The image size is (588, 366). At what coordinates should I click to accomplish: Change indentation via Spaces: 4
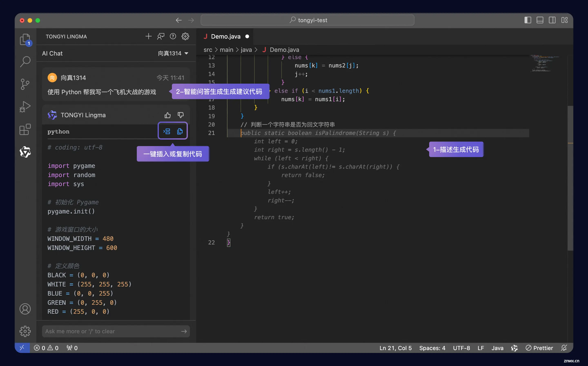click(432, 348)
